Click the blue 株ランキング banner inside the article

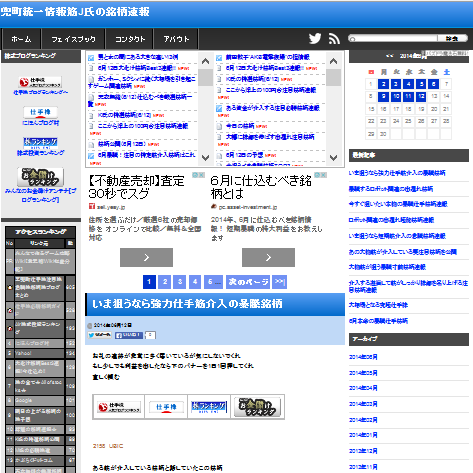click(209, 407)
